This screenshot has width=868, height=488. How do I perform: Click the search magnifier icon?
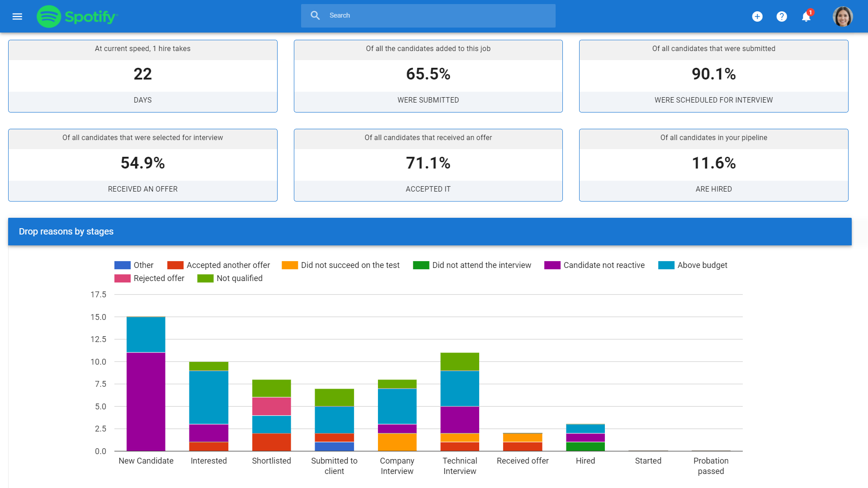[315, 15]
